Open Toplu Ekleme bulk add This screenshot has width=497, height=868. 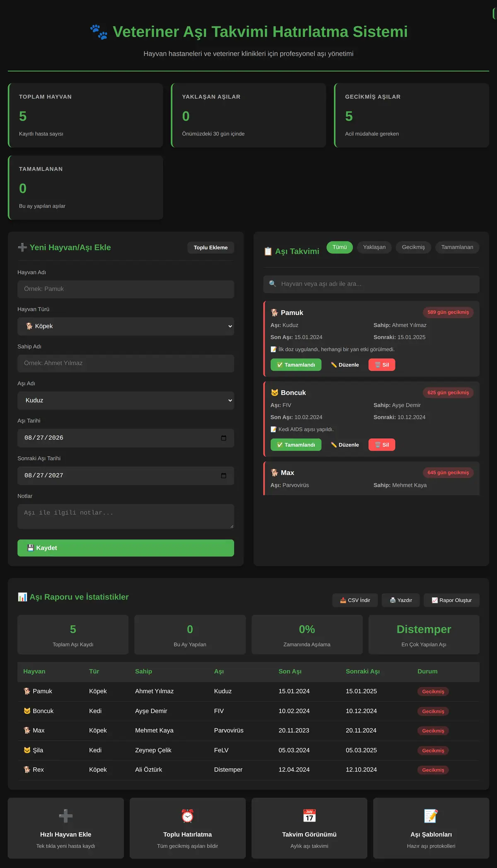click(211, 248)
